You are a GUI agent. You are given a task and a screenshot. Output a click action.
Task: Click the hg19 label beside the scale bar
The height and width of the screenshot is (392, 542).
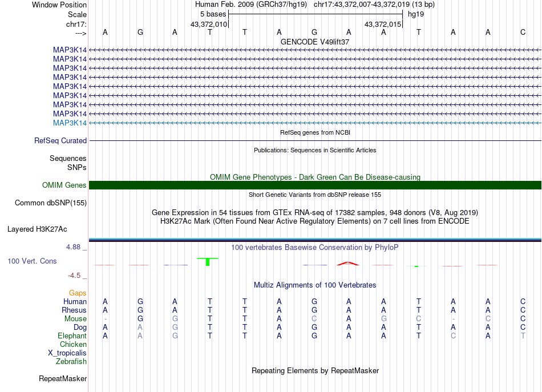click(416, 14)
